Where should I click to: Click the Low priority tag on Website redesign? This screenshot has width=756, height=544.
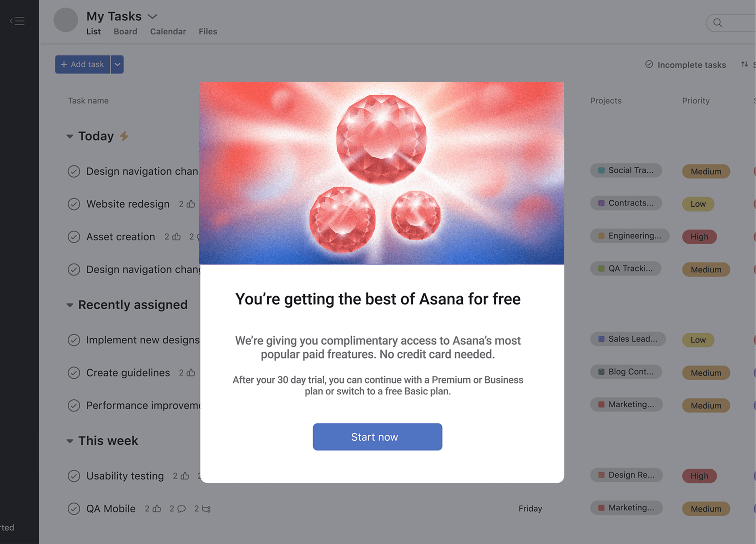pos(698,204)
